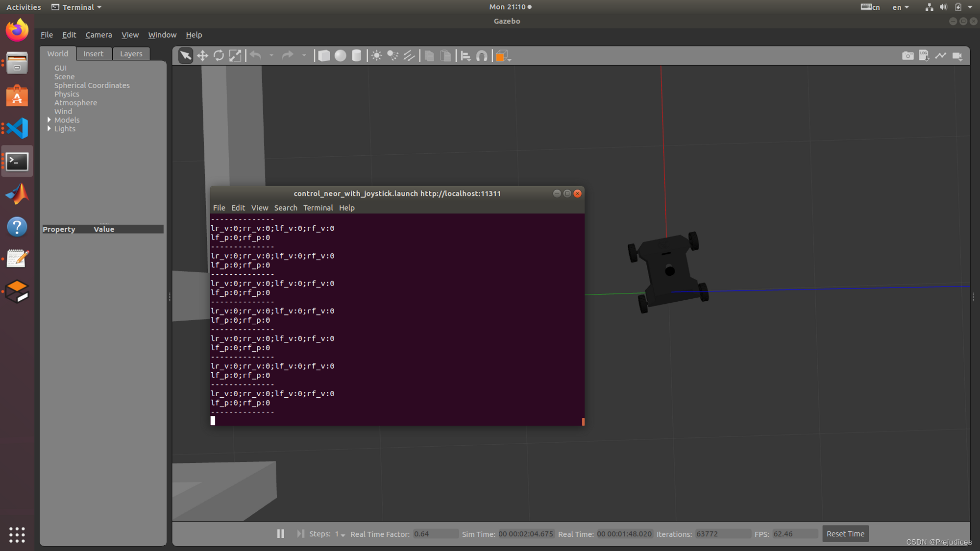Open the View menu in Gazebo

coord(130,34)
